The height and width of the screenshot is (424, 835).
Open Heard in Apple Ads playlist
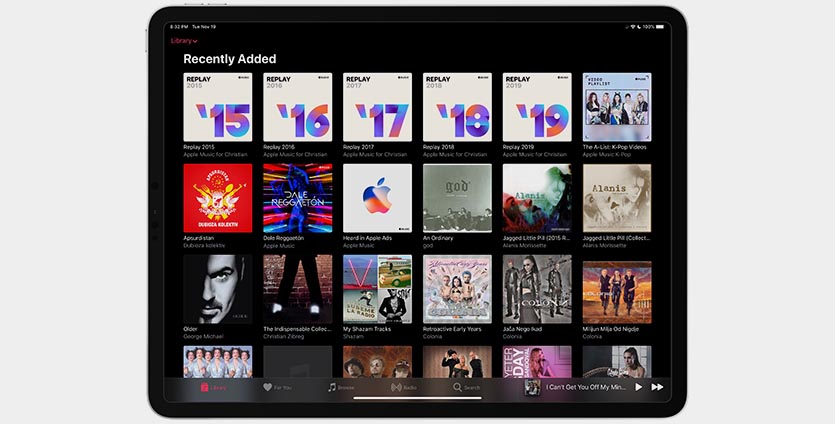point(377,198)
